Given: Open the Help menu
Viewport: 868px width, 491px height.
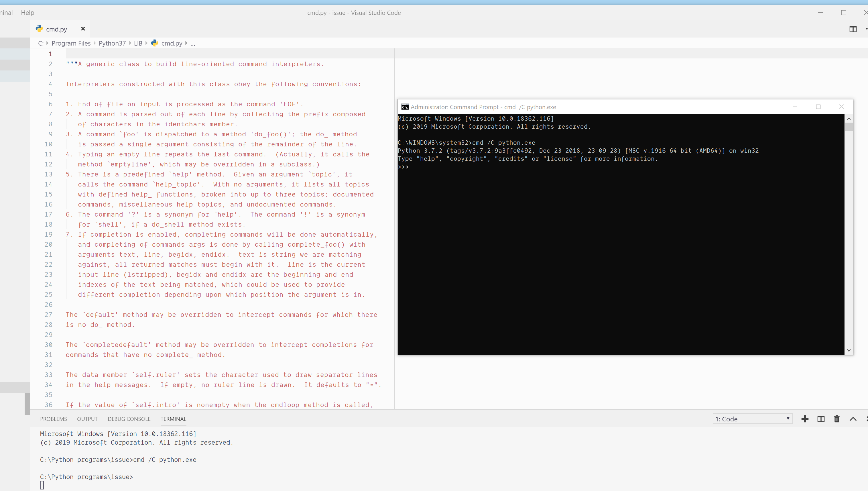Looking at the screenshot, I should [x=27, y=13].
